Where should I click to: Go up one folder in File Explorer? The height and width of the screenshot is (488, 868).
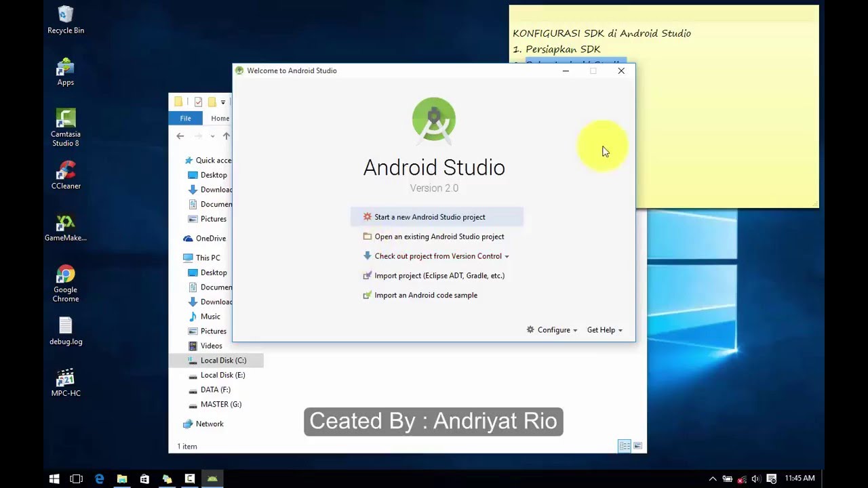(226, 136)
